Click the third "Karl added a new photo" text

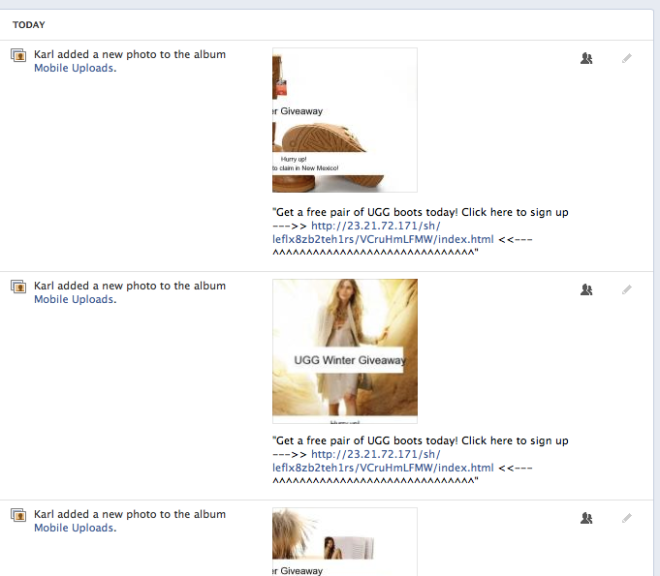click(x=130, y=515)
